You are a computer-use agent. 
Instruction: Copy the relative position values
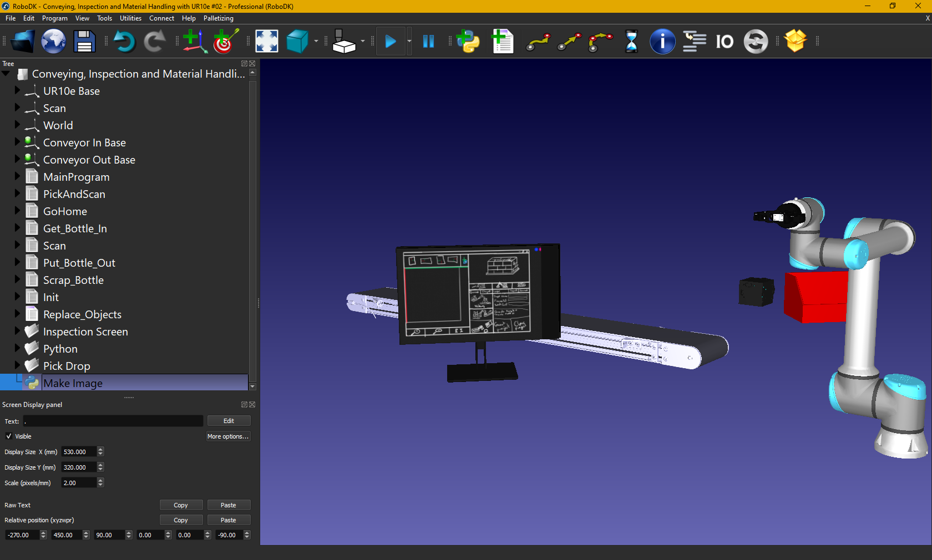181,520
